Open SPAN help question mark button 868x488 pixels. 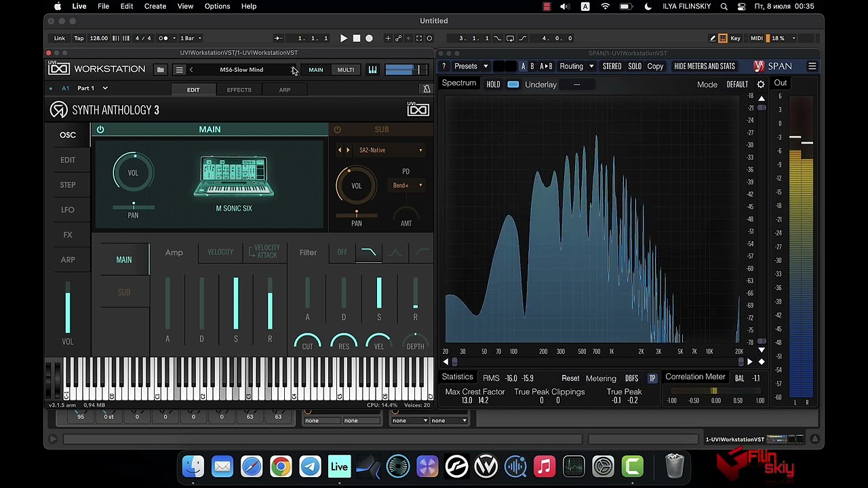click(x=443, y=66)
